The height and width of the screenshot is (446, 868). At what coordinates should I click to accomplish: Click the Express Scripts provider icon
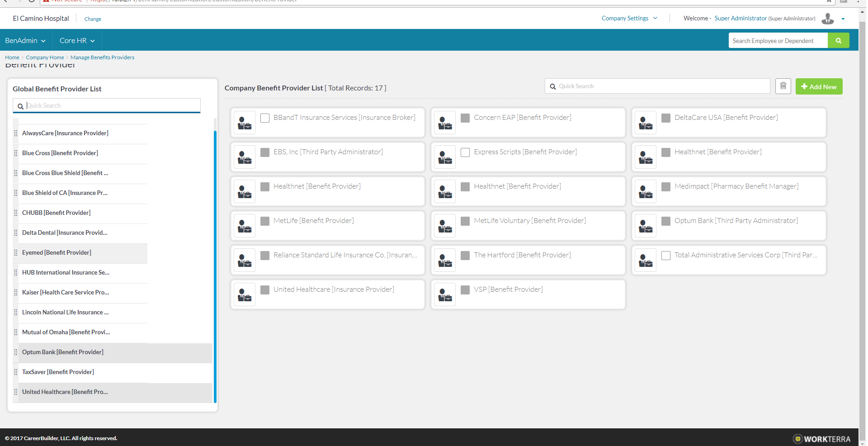[x=445, y=157]
